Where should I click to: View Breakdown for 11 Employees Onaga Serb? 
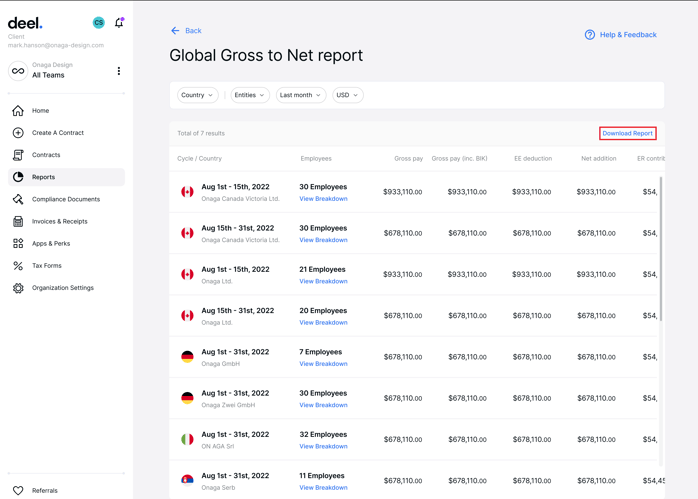pos(323,488)
